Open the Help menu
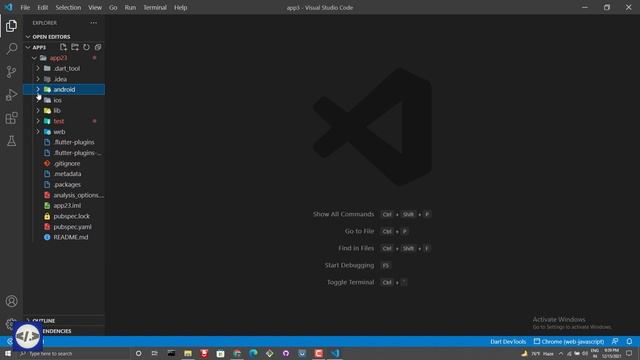 [x=180, y=7]
